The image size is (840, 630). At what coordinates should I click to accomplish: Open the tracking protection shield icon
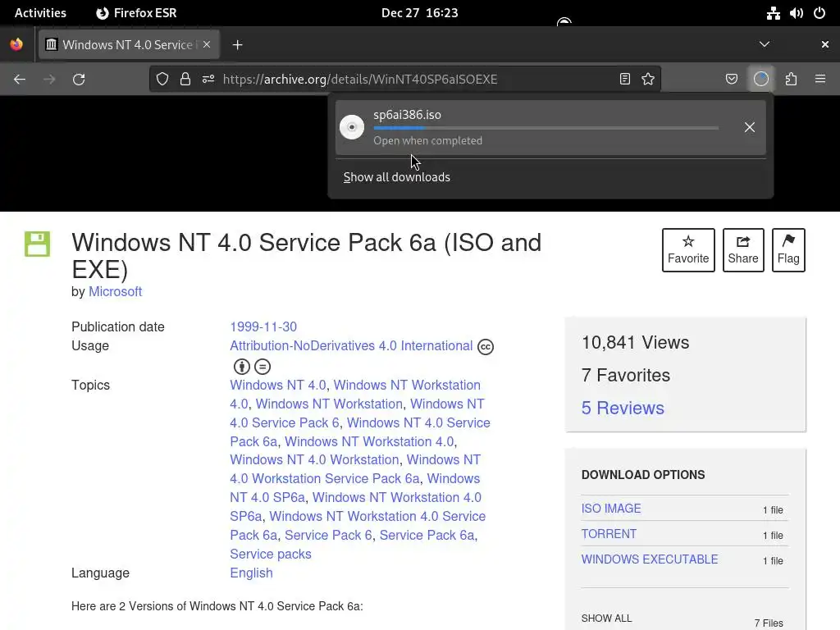[x=162, y=80]
